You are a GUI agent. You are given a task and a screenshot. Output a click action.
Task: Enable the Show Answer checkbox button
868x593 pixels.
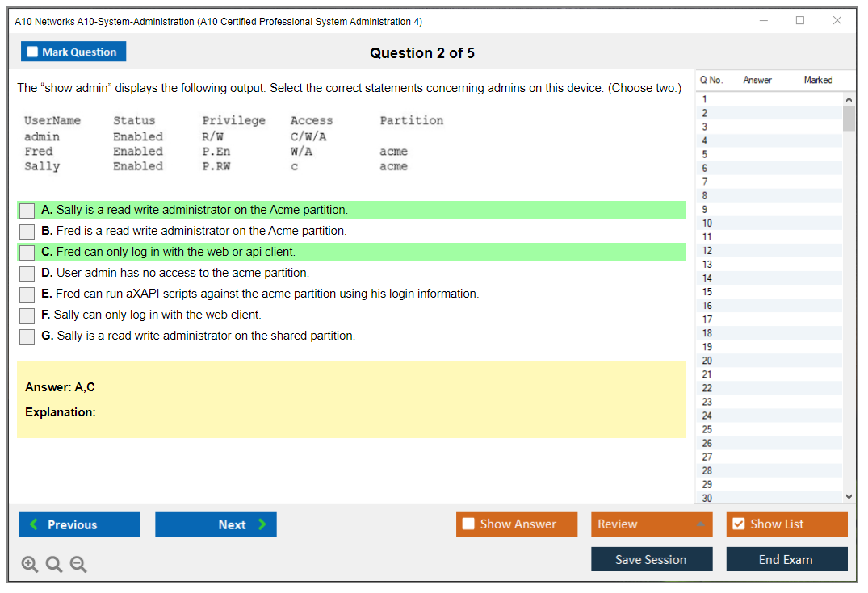(x=469, y=524)
